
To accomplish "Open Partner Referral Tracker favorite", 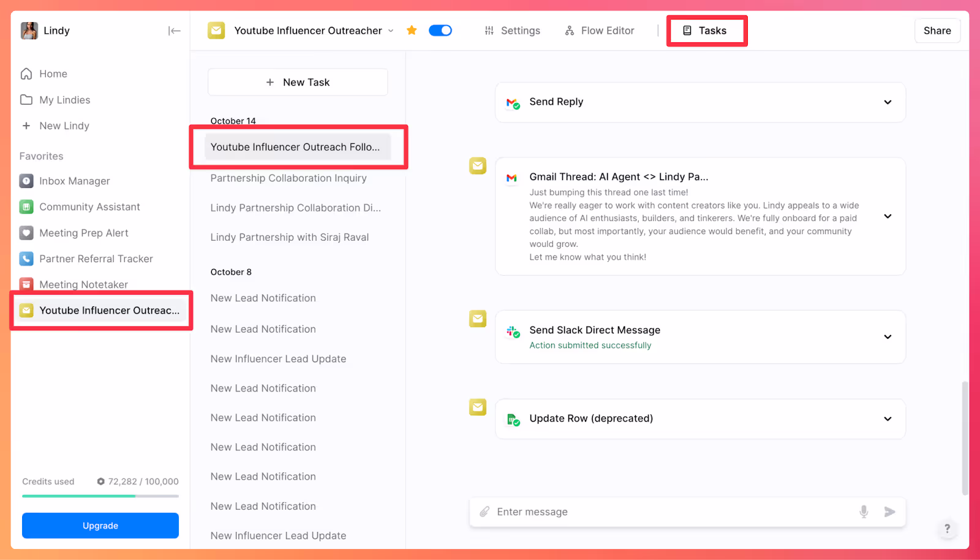I will click(x=96, y=259).
